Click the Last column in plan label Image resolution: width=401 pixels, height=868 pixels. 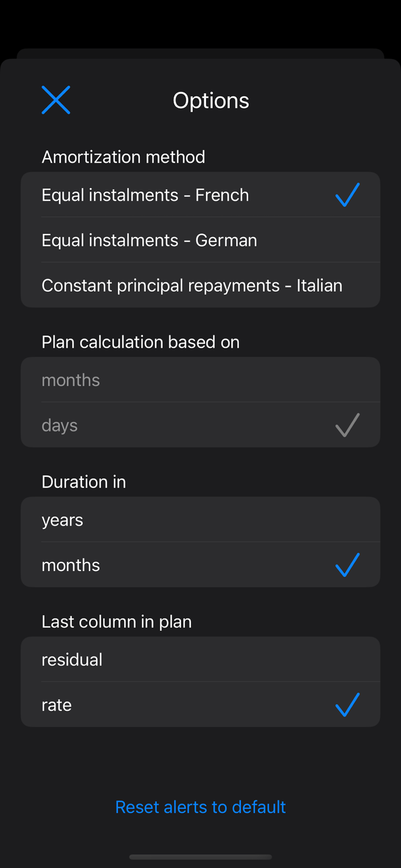pyautogui.click(x=116, y=621)
